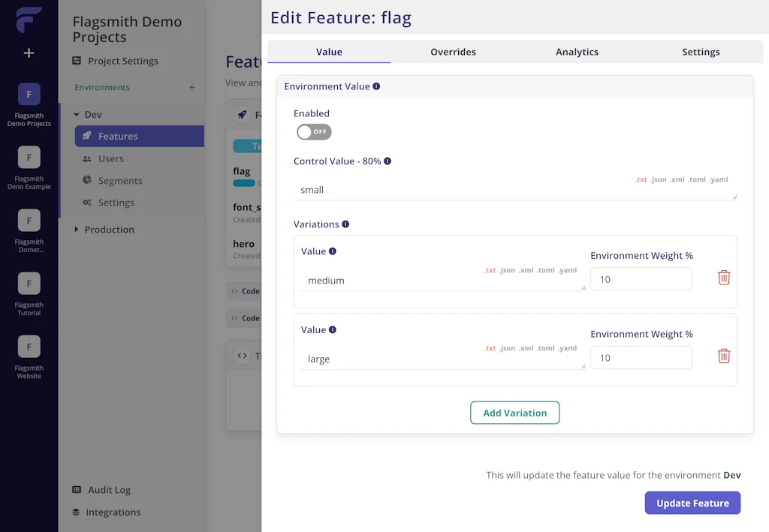Expand the Production environment
The width and height of the screenshot is (769, 532).
click(77, 230)
